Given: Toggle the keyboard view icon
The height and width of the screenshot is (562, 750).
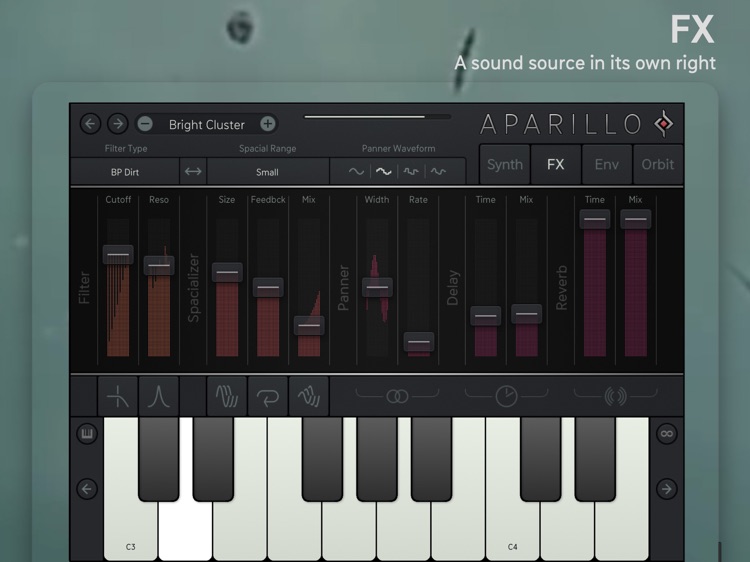Looking at the screenshot, I should [x=87, y=434].
